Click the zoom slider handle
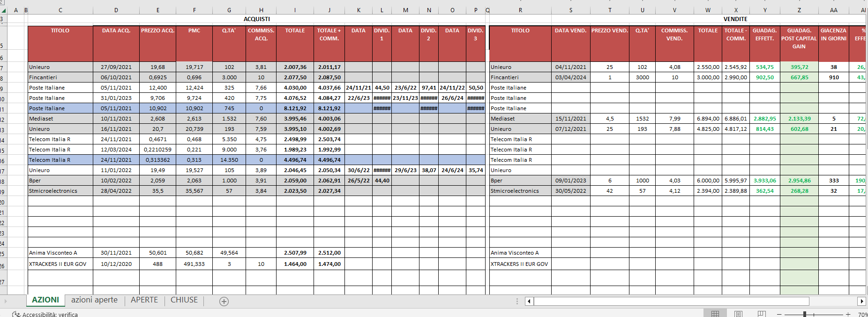 [805, 314]
